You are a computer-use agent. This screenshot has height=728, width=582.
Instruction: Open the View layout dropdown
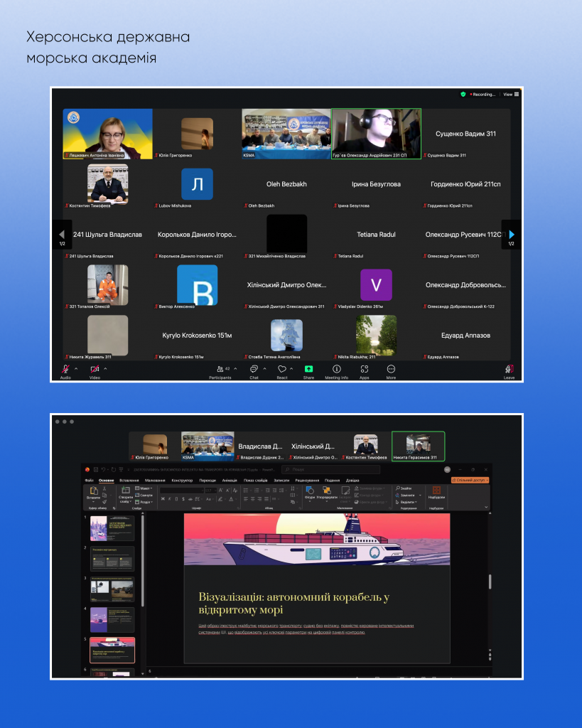pyautogui.click(x=511, y=94)
